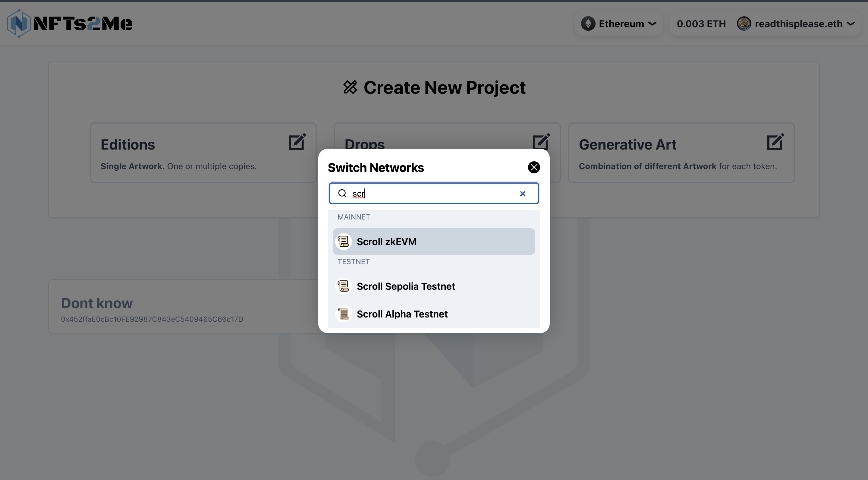Click the NFTs2Me logo

[x=70, y=23]
